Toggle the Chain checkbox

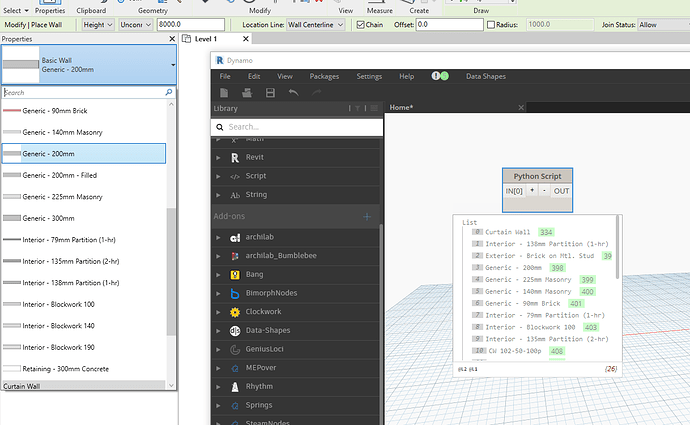360,25
